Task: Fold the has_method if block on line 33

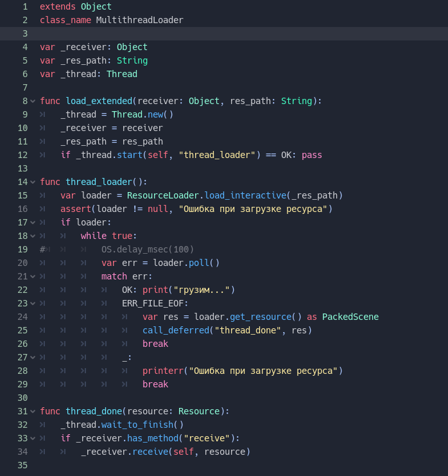Action: coord(33,438)
